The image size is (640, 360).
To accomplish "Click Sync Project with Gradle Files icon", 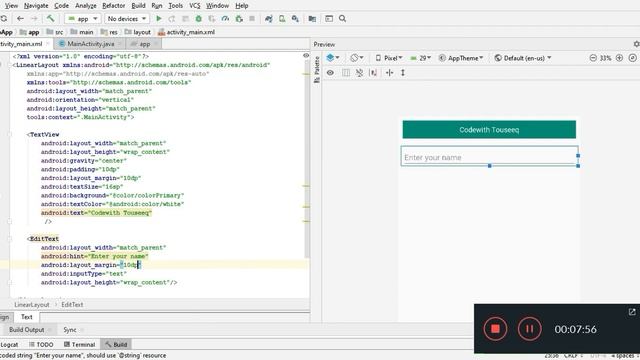I will tap(269, 19).
